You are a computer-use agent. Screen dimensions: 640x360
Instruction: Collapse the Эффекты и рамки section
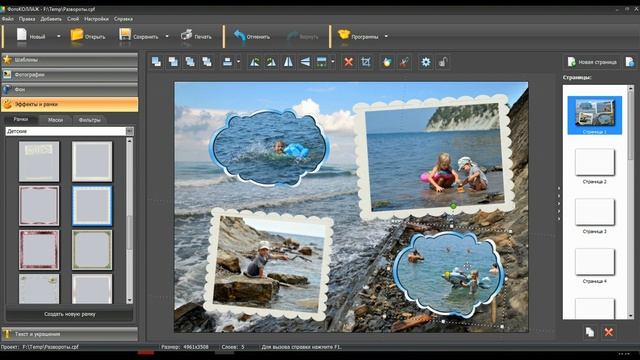(x=70, y=104)
